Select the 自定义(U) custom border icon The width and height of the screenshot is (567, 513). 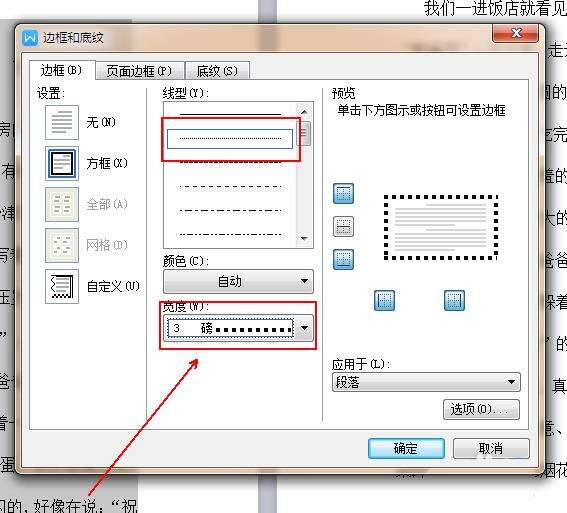[x=62, y=286]
